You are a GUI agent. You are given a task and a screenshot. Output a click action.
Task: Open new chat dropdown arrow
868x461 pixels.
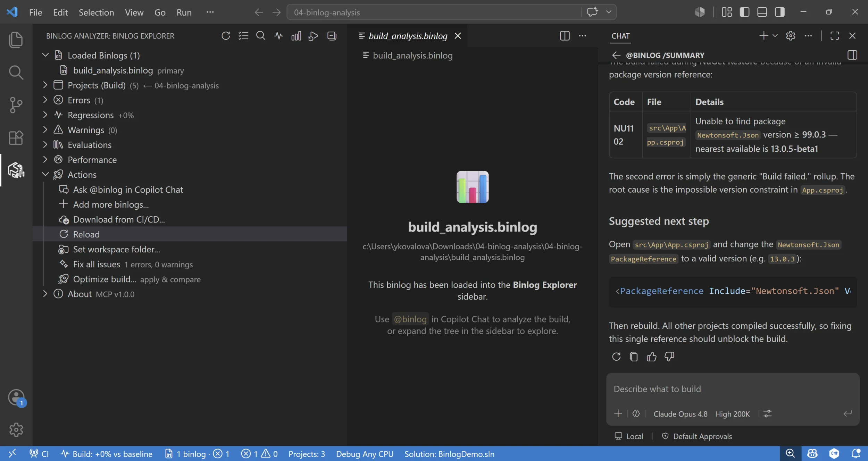point(775,36)
